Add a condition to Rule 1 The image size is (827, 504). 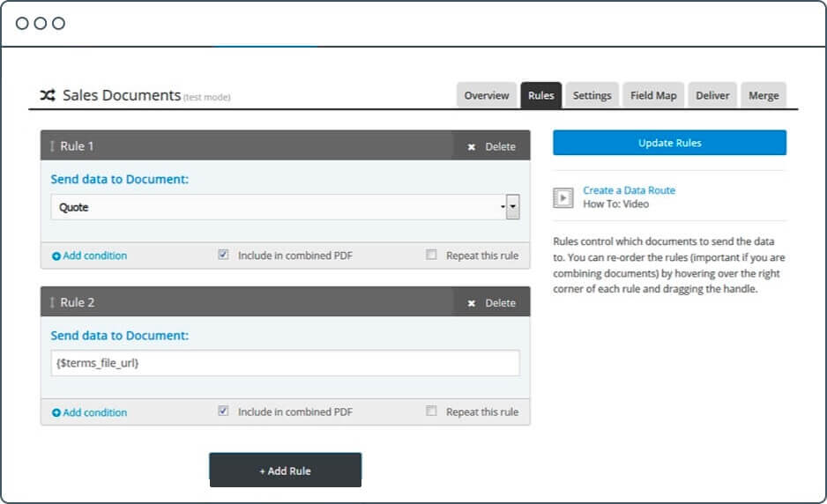click(x=90, y=256)
